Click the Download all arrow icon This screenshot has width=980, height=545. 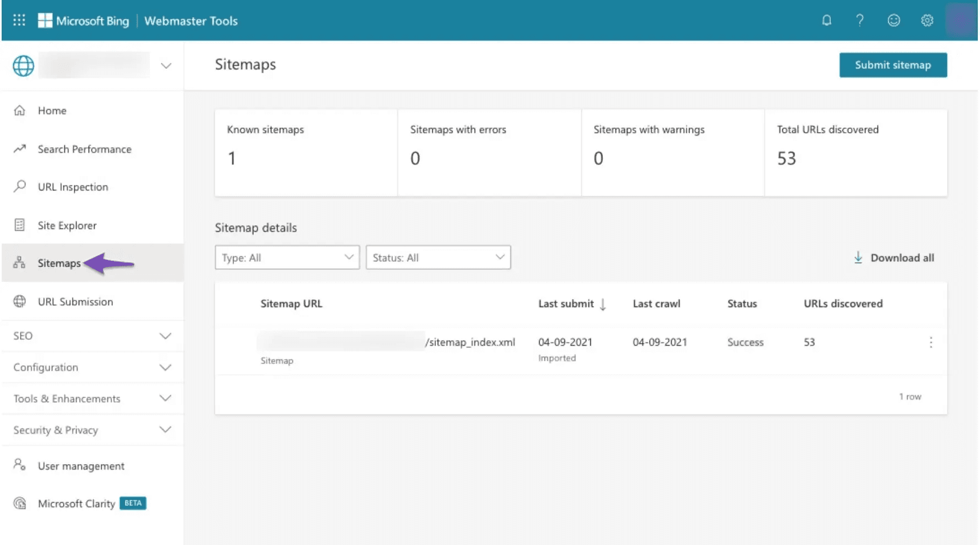click(858, 258)
